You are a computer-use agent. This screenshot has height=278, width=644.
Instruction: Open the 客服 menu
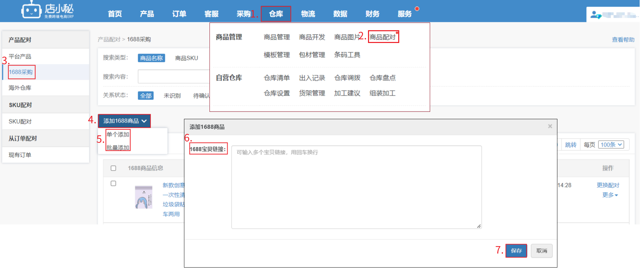(212, 14)
